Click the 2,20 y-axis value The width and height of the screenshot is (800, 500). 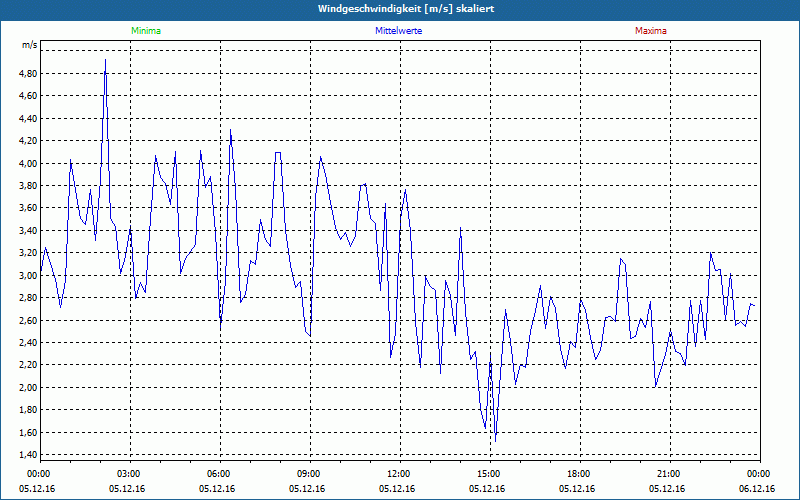coord(27,365)
